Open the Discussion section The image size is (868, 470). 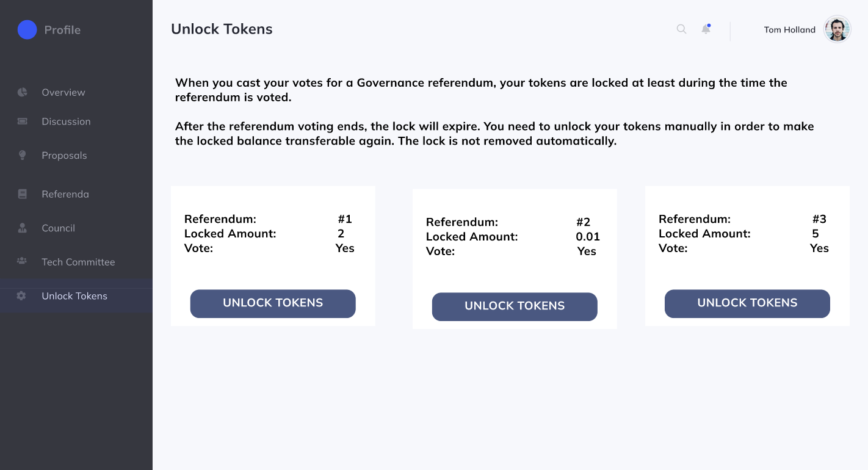click(66, 121)
